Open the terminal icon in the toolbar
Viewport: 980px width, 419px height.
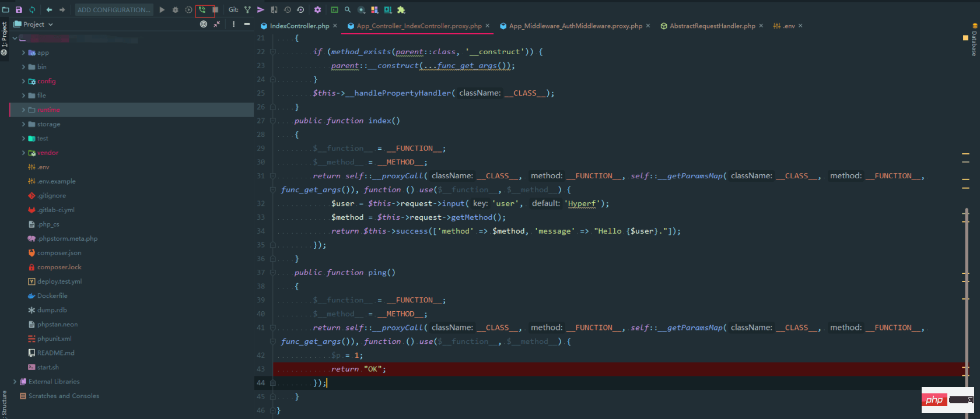click(334, 10)
